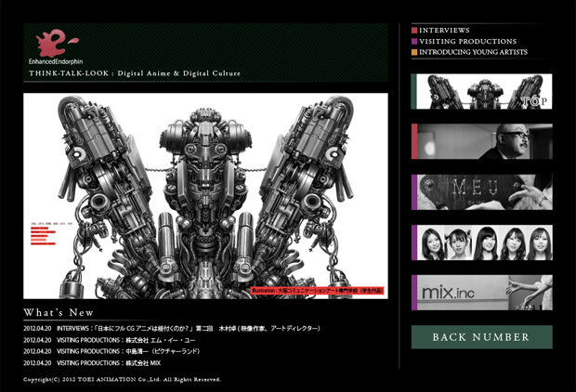Open the TOP robot banner thumbnail

[x=482, y=92]
